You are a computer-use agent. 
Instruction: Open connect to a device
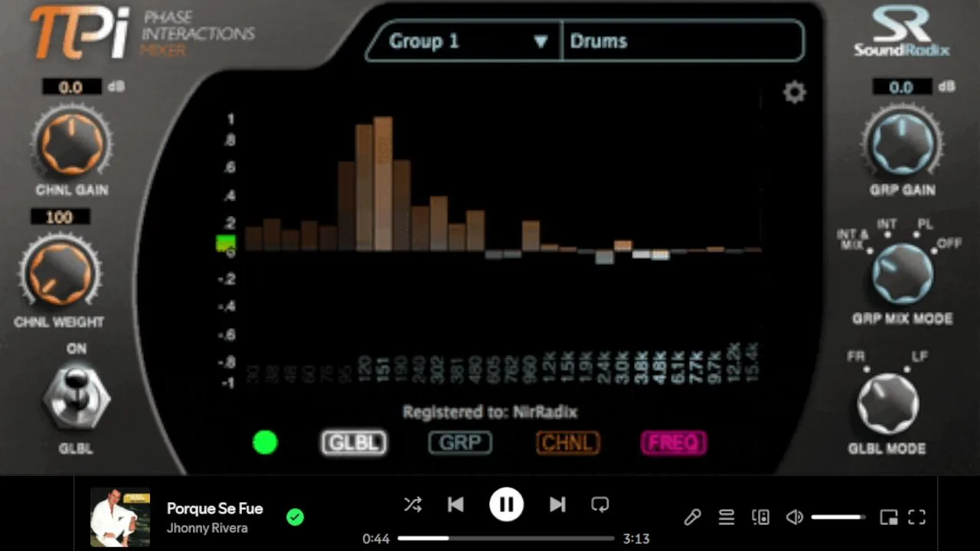coord(761,517)
